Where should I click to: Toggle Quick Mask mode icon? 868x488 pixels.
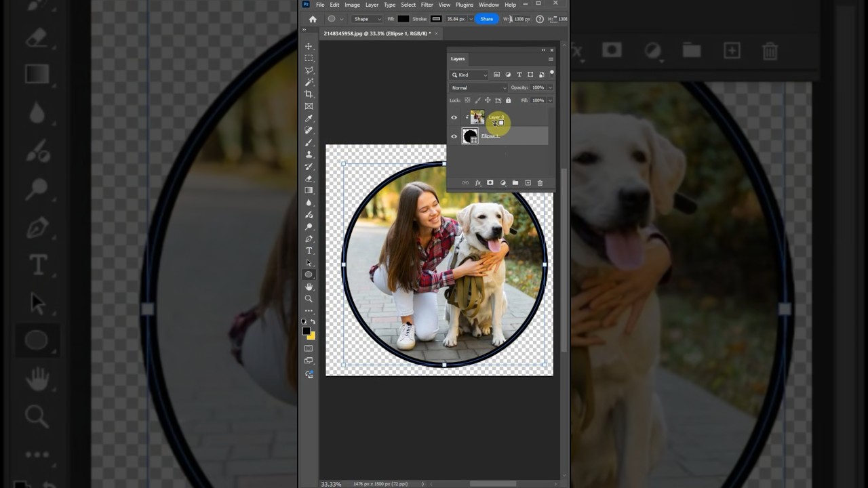tap(309, 348)
